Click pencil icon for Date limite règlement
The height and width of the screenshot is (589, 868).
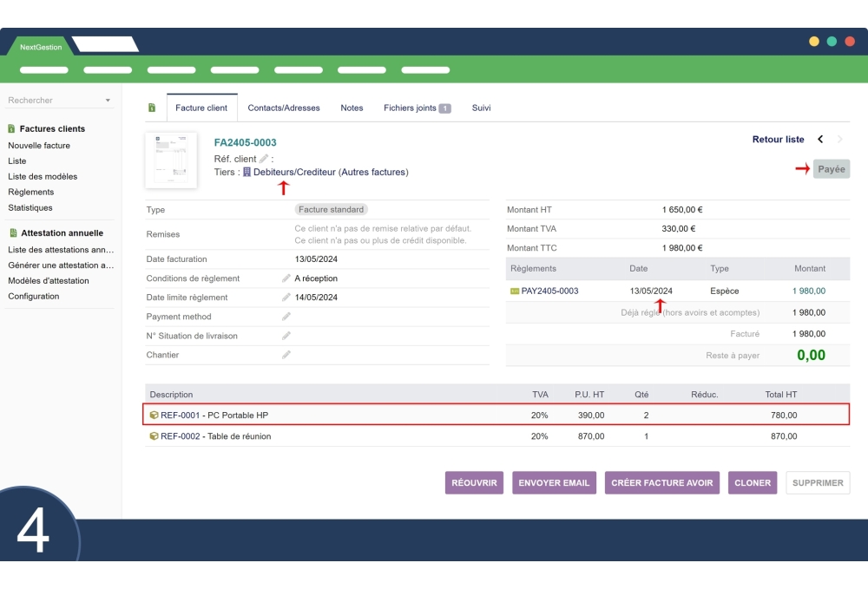(x=286, y=298)
